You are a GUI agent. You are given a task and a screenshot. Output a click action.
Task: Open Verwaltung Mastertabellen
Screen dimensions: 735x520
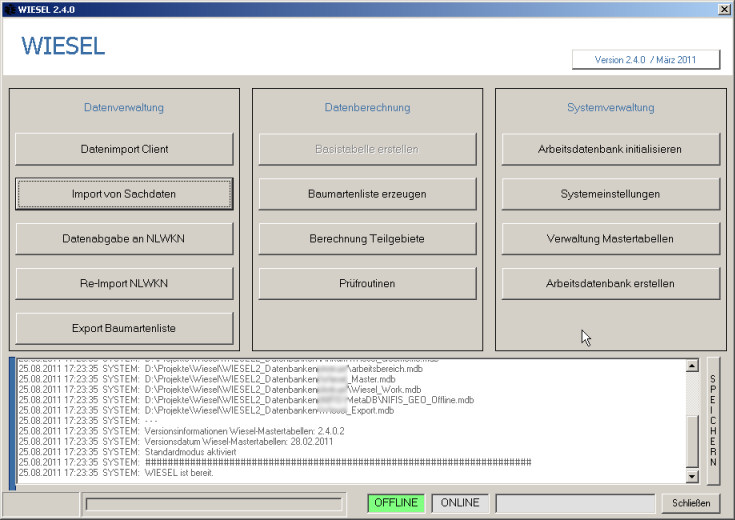[610, 239]
